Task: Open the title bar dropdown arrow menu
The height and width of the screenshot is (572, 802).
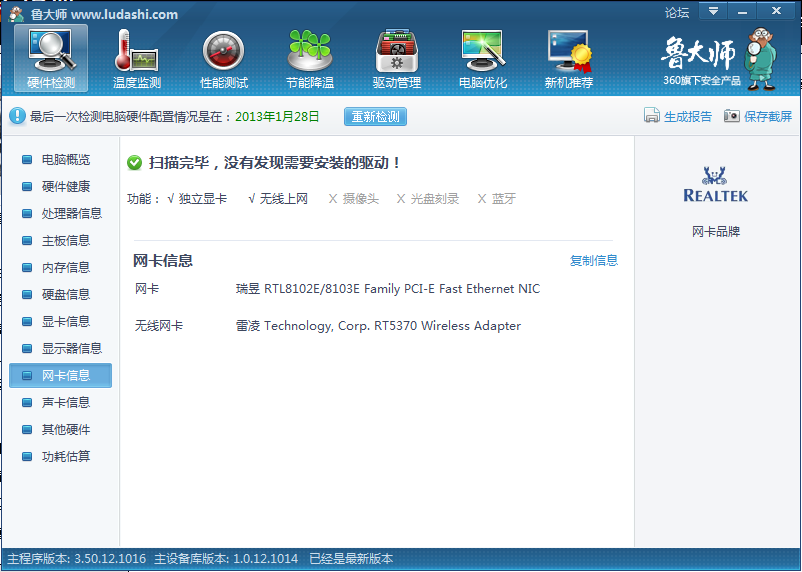Action: (x=714, y=11)
